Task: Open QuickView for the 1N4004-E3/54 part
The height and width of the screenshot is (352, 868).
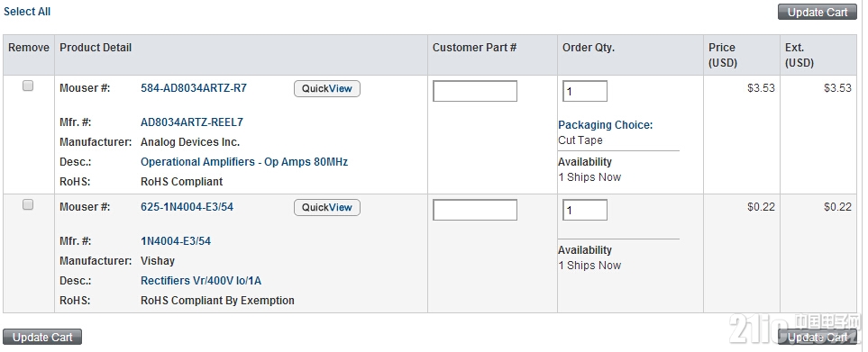Action: click(x=326, y=207)
